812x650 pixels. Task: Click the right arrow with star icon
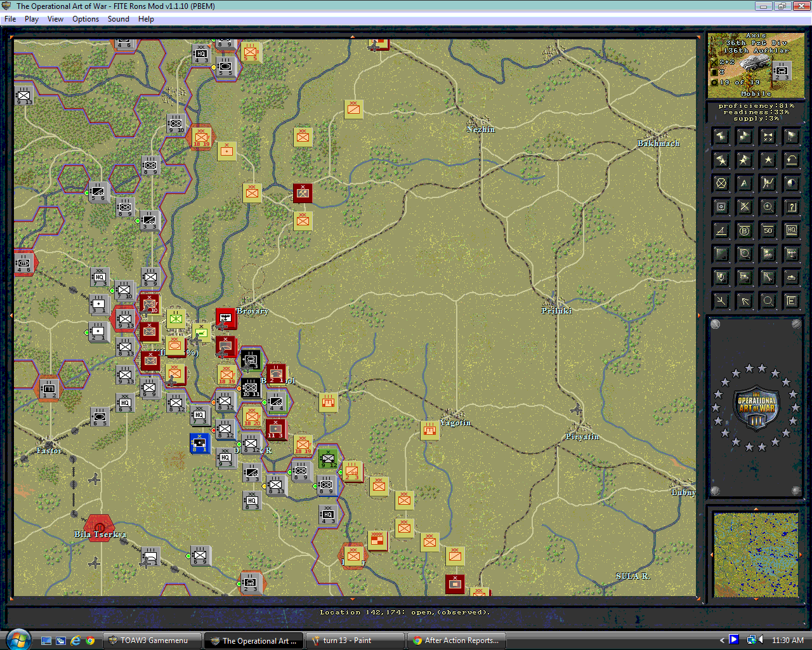click(744, 159)
